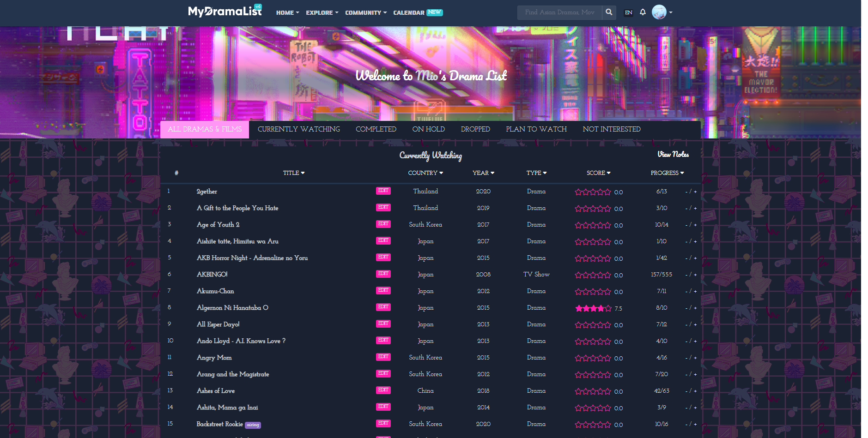
Task: Sort list by SCORE column
Action: point(599,173)
